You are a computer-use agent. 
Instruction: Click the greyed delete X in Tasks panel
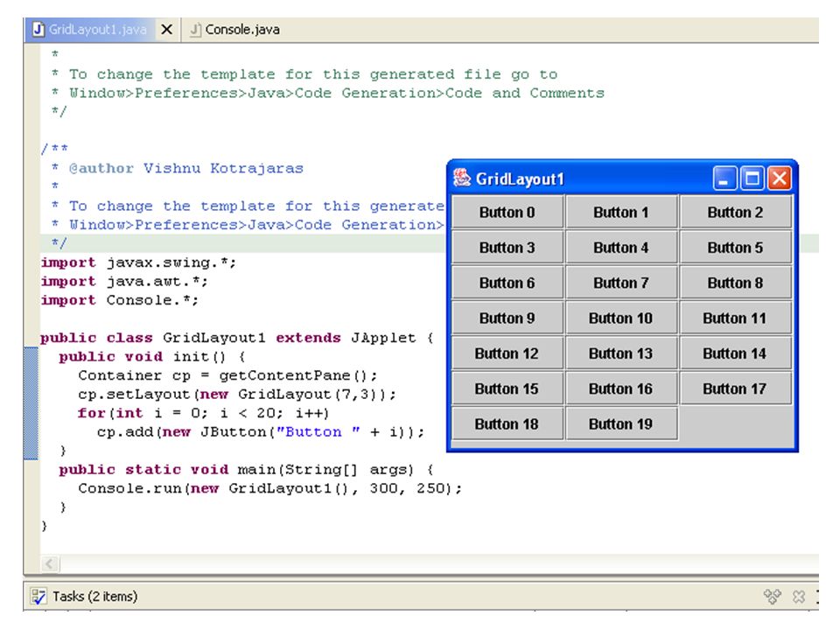(799, 596)
